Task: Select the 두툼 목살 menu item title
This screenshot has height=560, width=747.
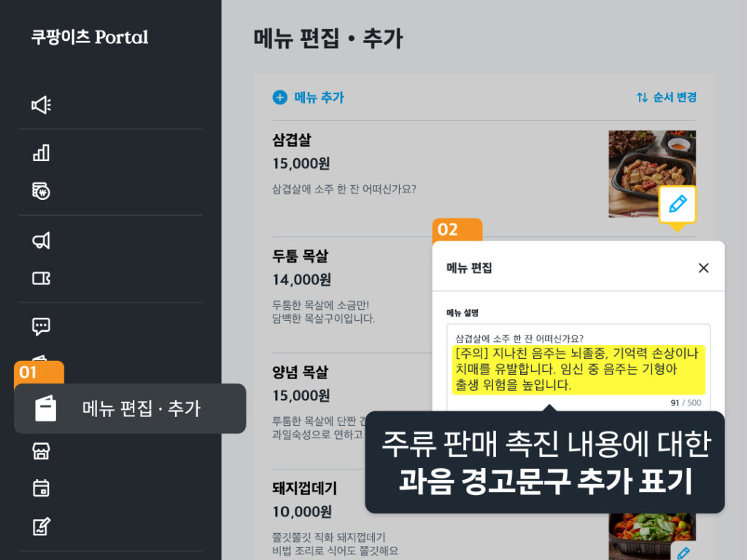Action: (x=301, y=256)
